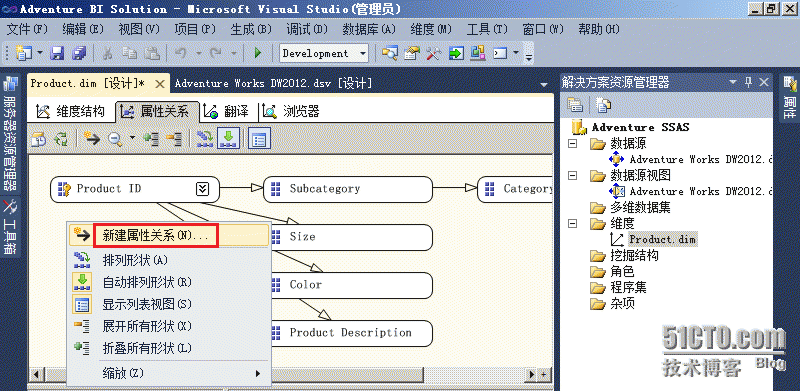Open the 生成(B) menu
Image resolution: width=800 pixels, height=391 pixels.
coord(251,29)
